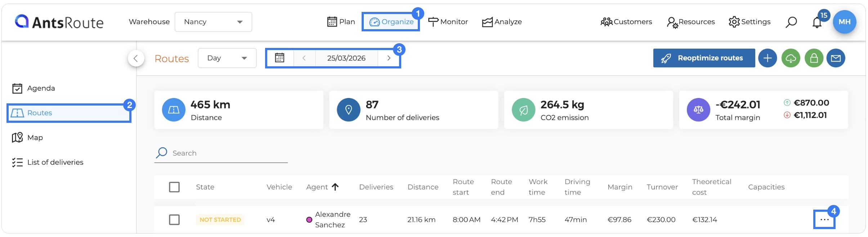The width and height of the screenshot is (868, 237).
Task: Open Agenda in the sidebar
Action: point(33,88)
